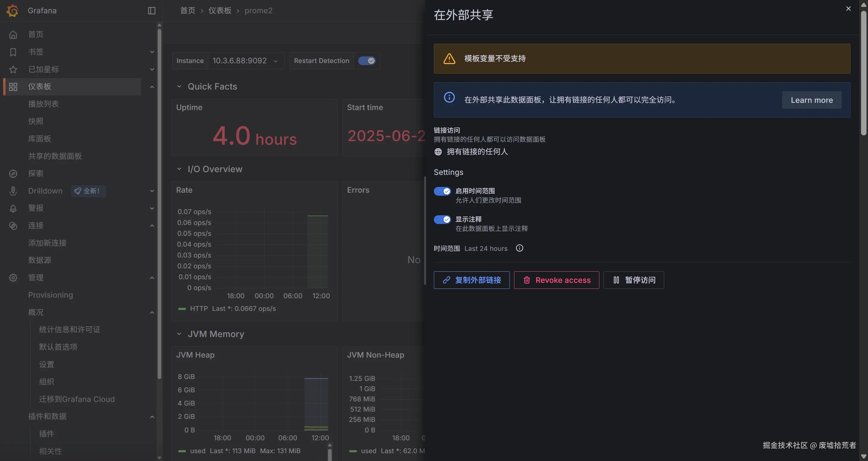Click the bookmarks 书签 icon

(x=13, y=52)
